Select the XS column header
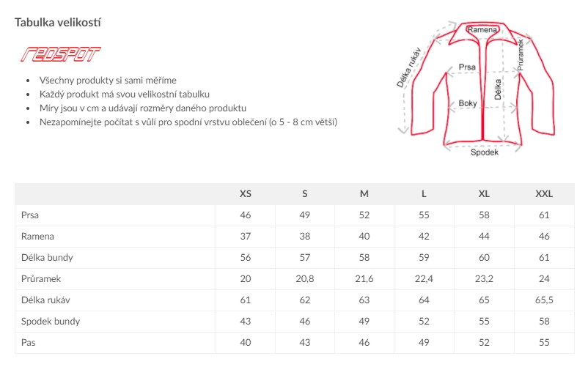 click(246, 194)
